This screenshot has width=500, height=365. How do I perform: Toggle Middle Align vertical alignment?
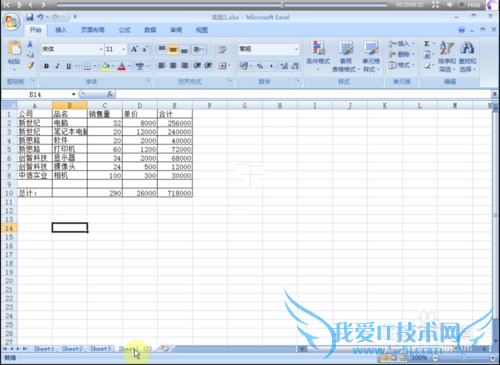tap(173, 49)
